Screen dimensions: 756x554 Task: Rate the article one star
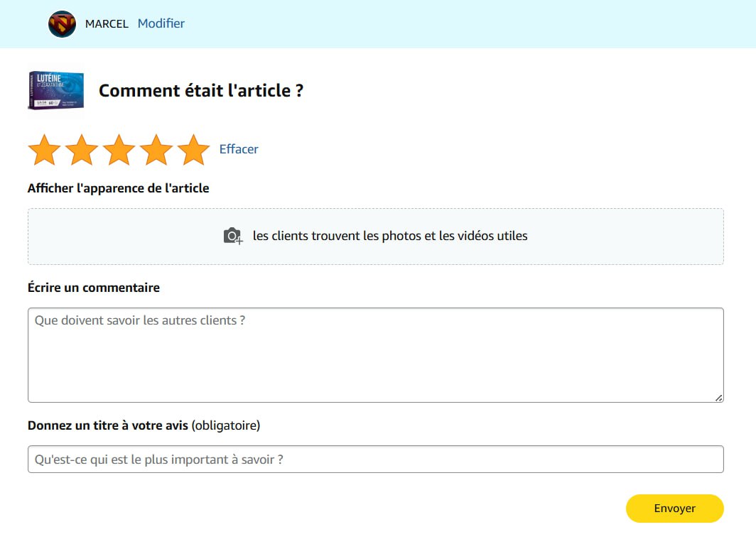44,150
